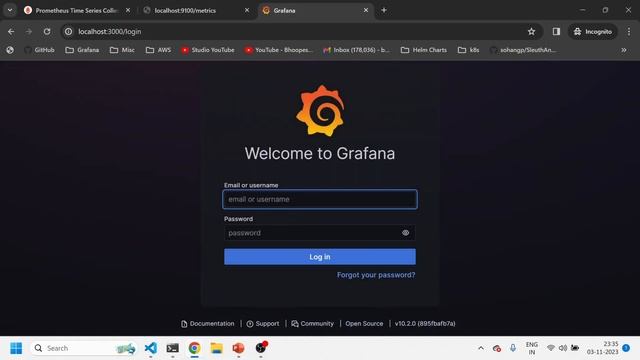Close the Prometheus tab

coord(128,10)
